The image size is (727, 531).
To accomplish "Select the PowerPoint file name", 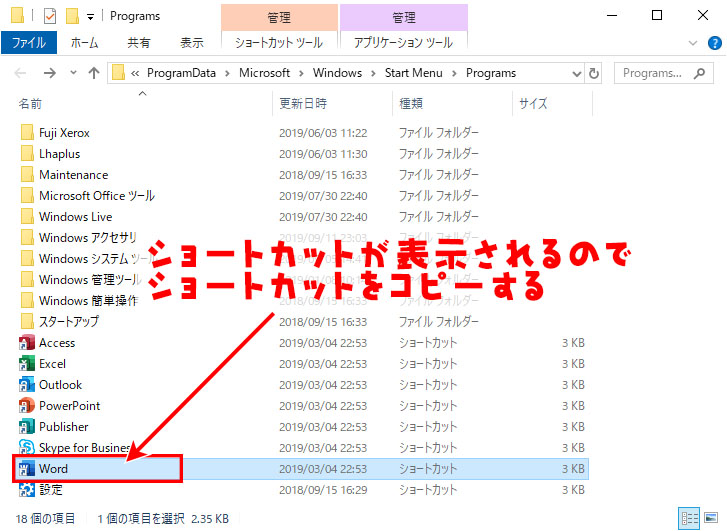I will point(70,406).
